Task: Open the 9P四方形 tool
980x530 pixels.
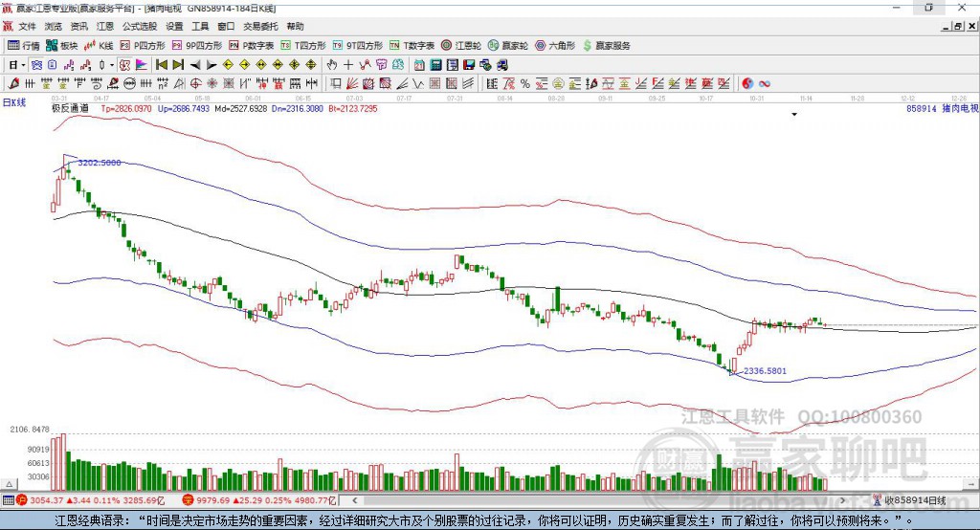Action: tap(197, 46)
